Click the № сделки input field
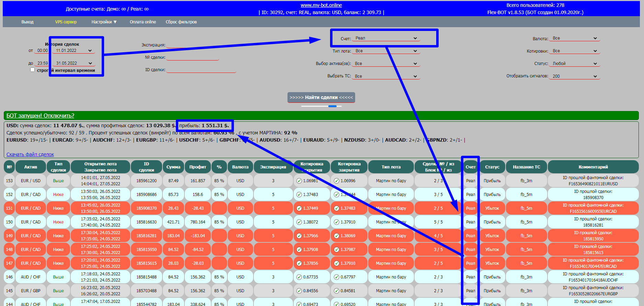This screenshot has width=644, height=306. 193,57
